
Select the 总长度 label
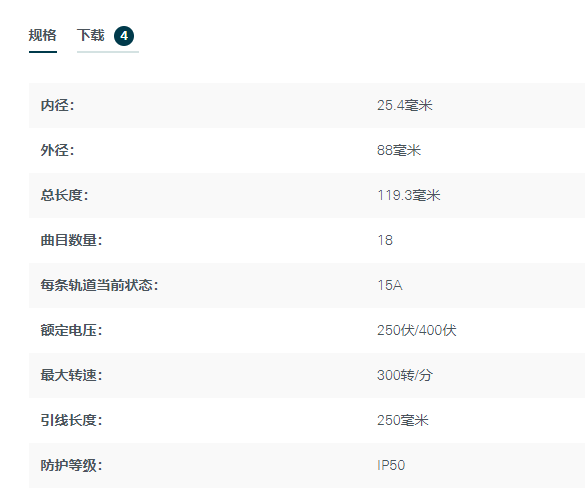(64, 195)
